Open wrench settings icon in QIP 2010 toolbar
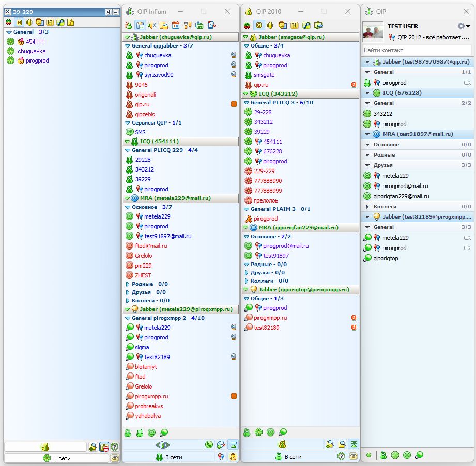 pyautogui.click(x=306, y=25)
